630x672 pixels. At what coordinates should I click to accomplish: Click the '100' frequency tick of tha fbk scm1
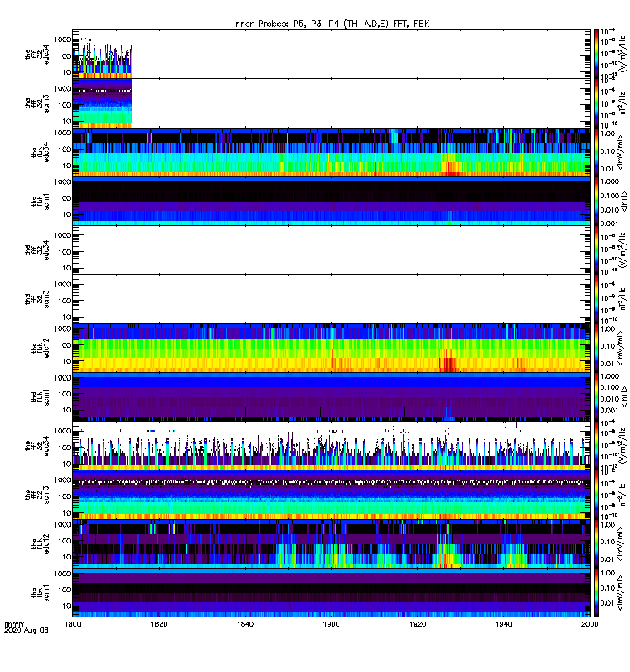tap(65, 198)
